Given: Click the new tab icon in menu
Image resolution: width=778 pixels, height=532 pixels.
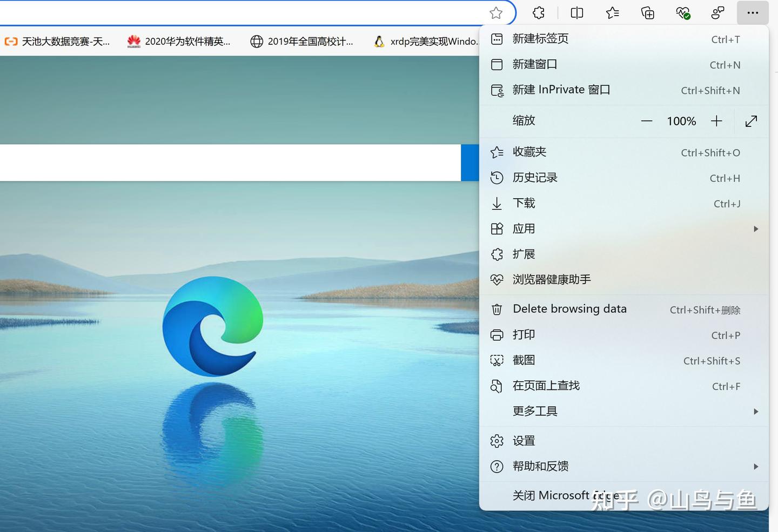Looking at the screenshot, I should point(497,39).
